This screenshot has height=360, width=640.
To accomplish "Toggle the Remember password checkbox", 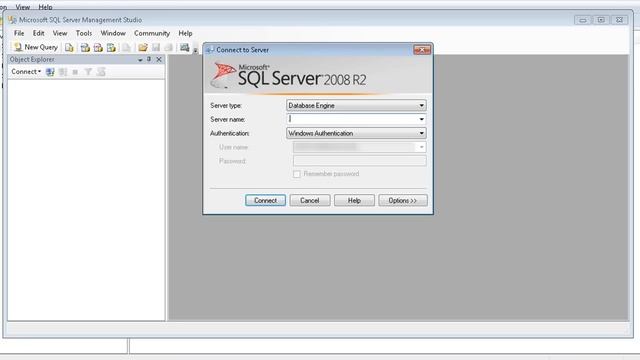I will (297, 174).
